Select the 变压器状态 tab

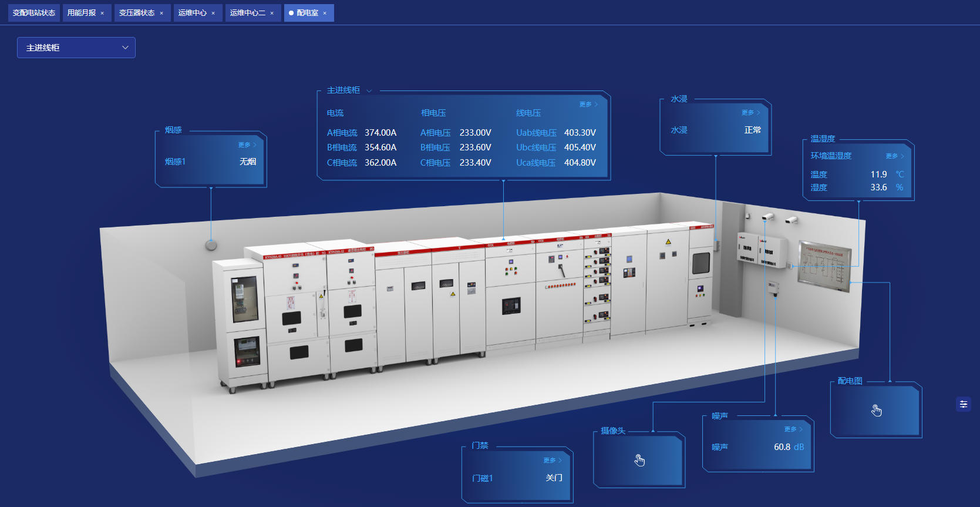(x=137, y=13)
